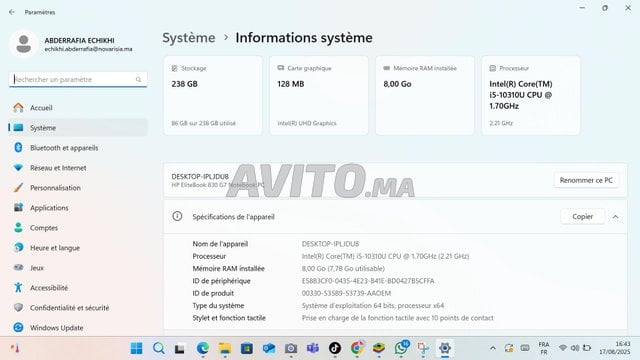Screen dimensions: 640x360
Task: Open Accueil in the sidebar
Action: (78, 108)
